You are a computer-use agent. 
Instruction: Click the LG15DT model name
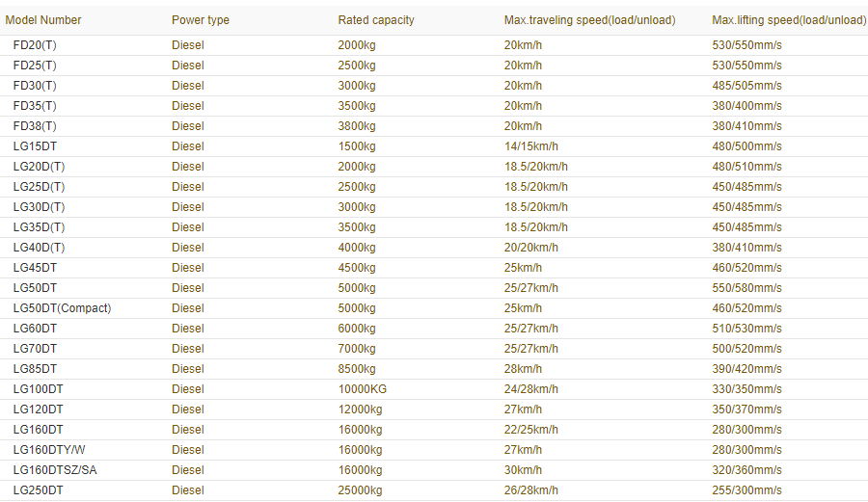(x=35, y=146)
